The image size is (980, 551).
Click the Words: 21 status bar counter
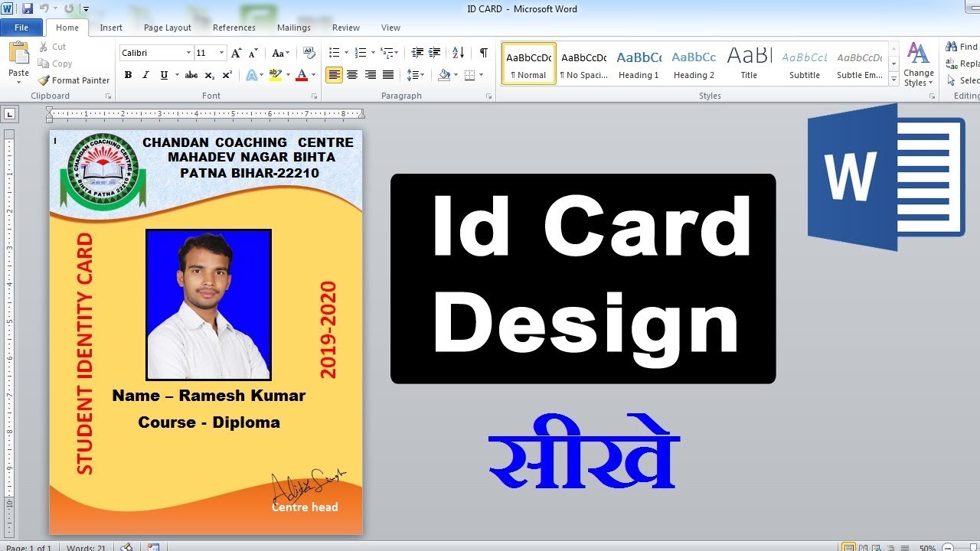click(86, 548)
